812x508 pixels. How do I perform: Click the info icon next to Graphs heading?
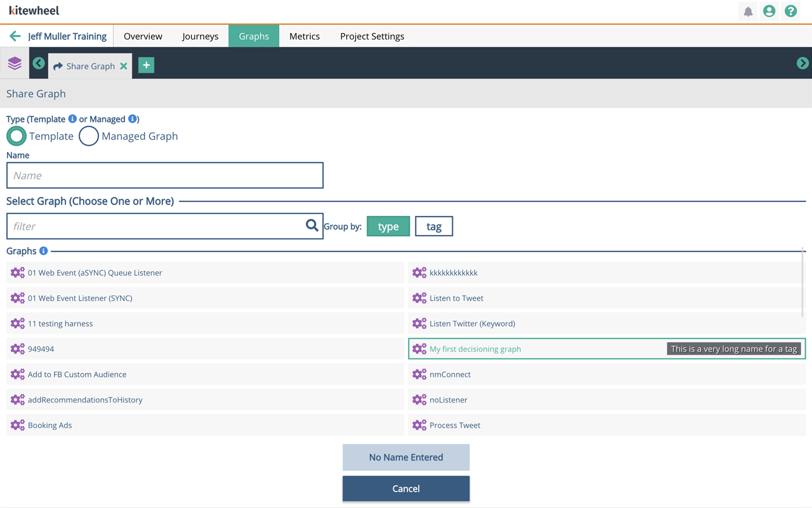pos(43,250)
